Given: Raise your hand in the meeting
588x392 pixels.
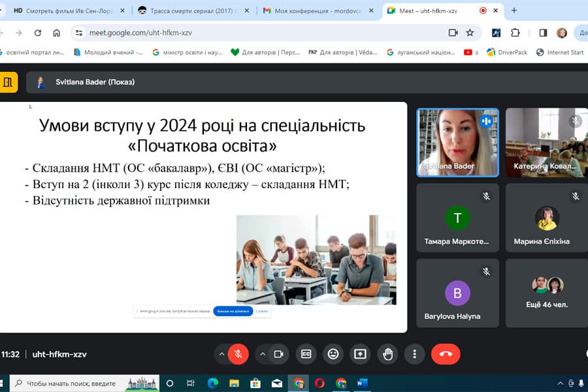Looking at the screenshot, I should coord(387,354).
